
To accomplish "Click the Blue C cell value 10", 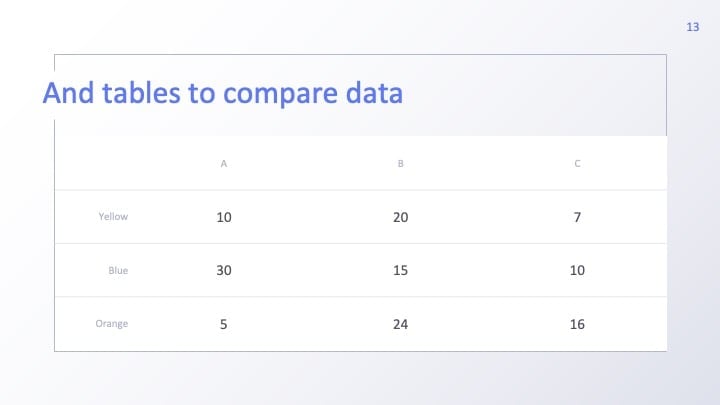I will pyautogui.click(x=577, y=270).
